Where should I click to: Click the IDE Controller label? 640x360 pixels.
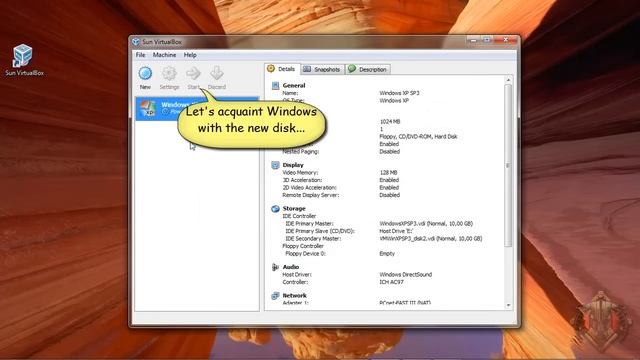[299, 216]
